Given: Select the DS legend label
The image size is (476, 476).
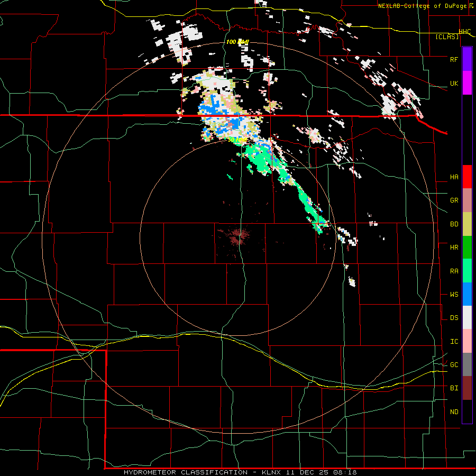Looking at the screenshot, I should (454, 318).
